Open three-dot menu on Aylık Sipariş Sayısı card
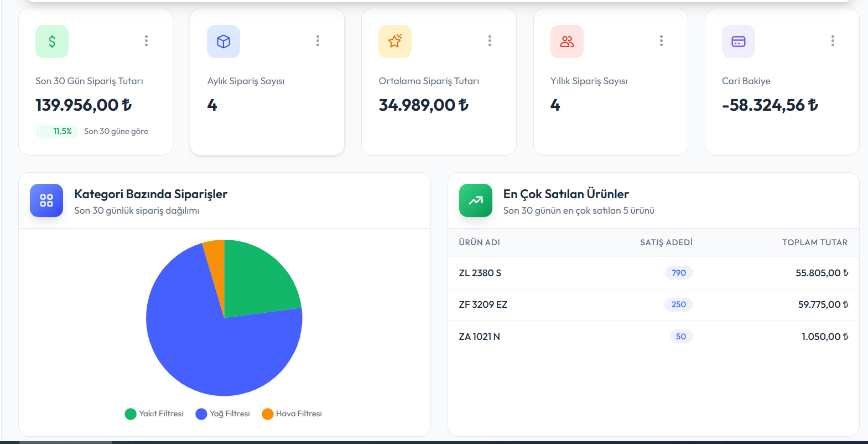This screenshot has height=444, width=868. (318, 40)
